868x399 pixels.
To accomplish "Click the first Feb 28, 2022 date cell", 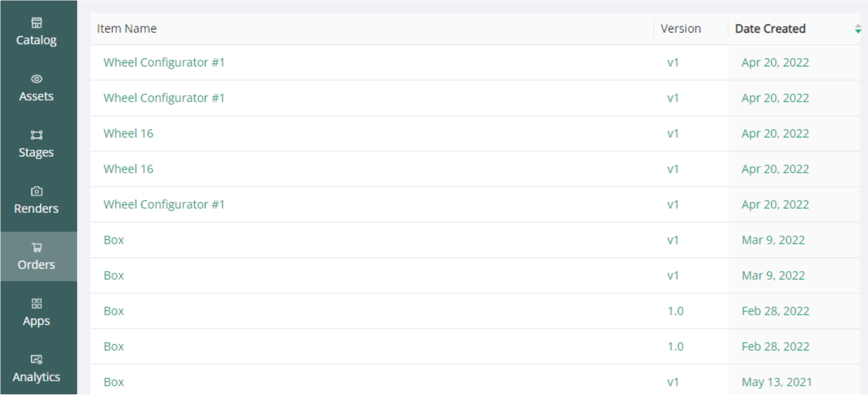I will tap(775, 311).
